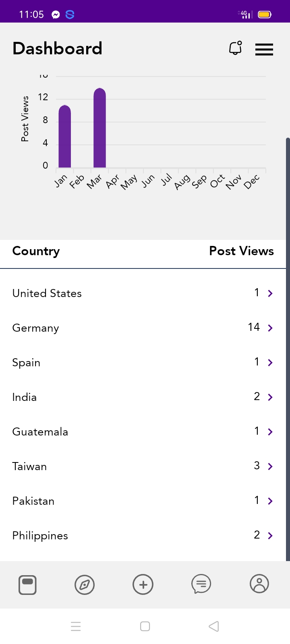Image resolution: width=290 pixels, height=644 pixels.
Task: Click the vertical scrollbar on right edge
Action: click(288, 349)
